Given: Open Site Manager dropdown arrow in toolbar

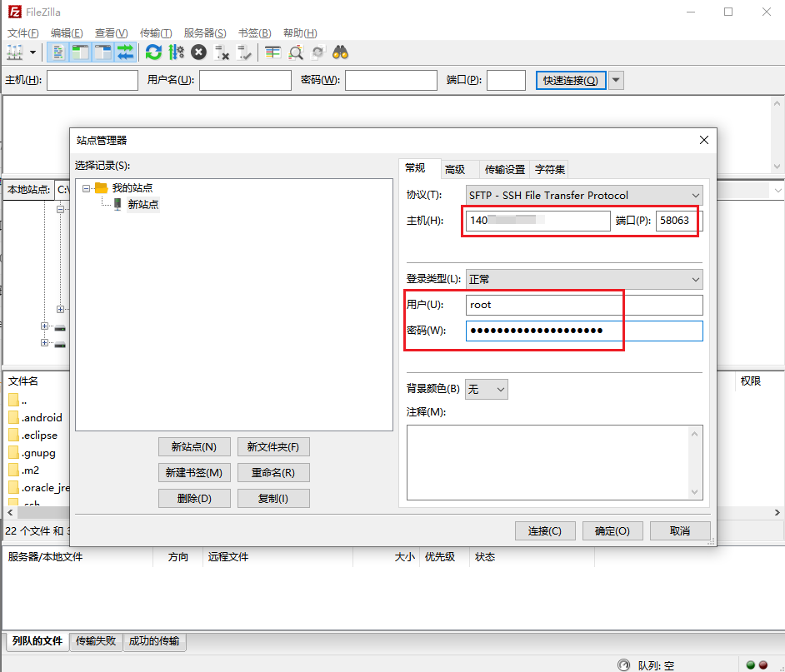Looking at the screenshot, I should [x=32, y=52].
